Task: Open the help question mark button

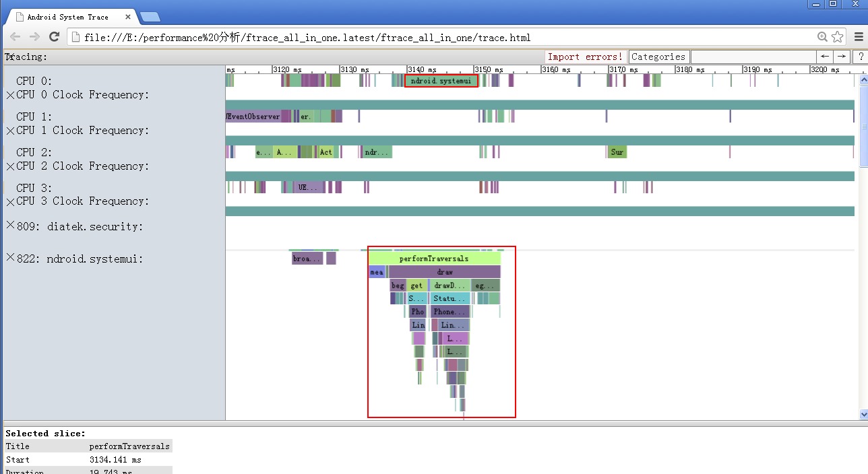Action: point(861,57)
